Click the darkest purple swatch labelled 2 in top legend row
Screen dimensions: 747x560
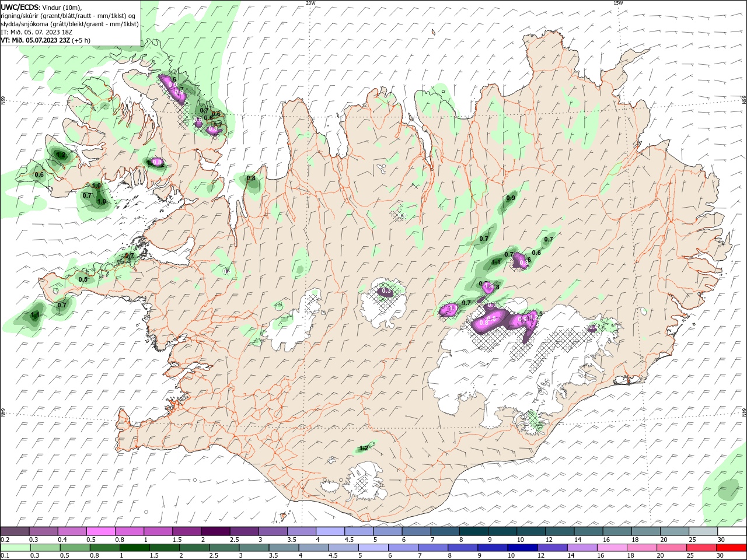215,531
